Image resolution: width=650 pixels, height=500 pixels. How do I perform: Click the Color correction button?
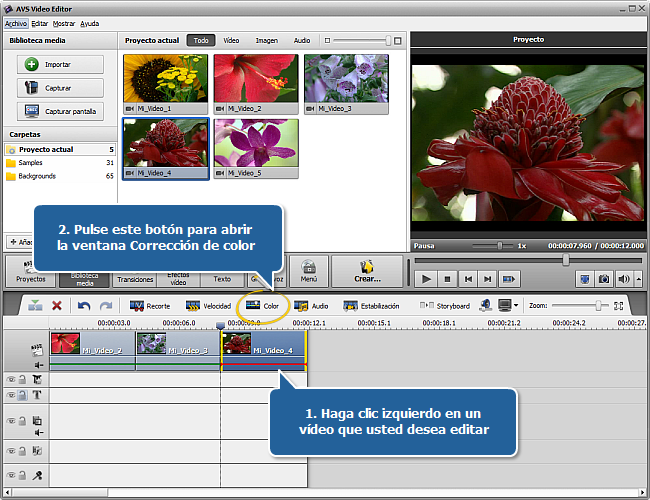[262, 305]
